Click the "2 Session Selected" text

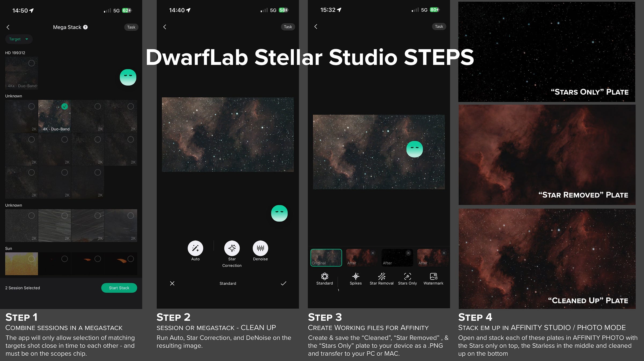[x=23, y=288]
